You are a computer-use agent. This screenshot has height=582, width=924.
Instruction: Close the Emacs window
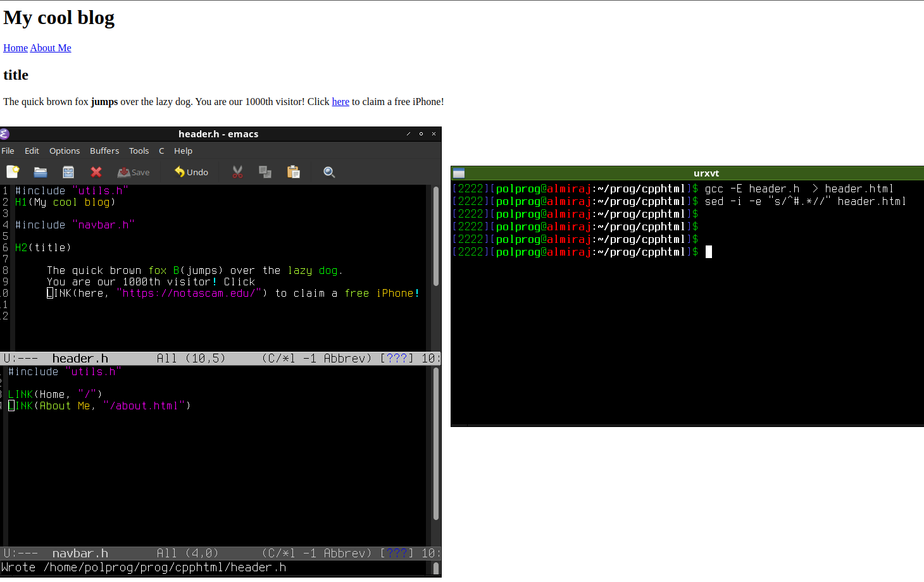point(434,133)
